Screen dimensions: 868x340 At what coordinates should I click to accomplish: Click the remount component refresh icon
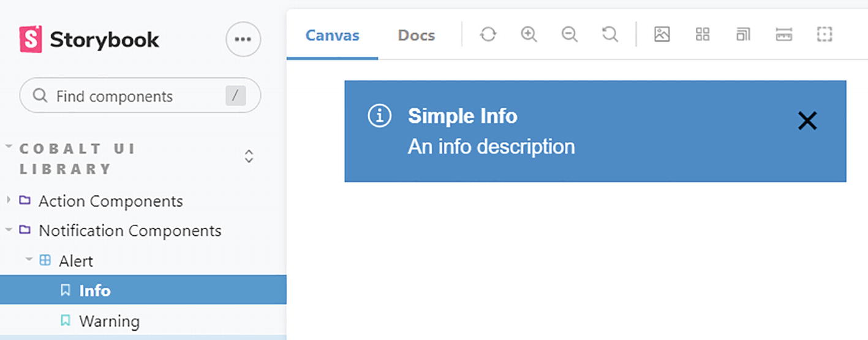point(488,34)
